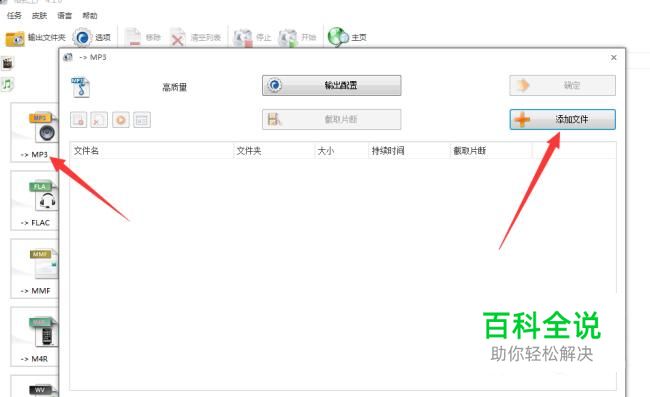Sort by 文件夹 column header
Screen dimensions: 650x397
(x=274, y=151)
